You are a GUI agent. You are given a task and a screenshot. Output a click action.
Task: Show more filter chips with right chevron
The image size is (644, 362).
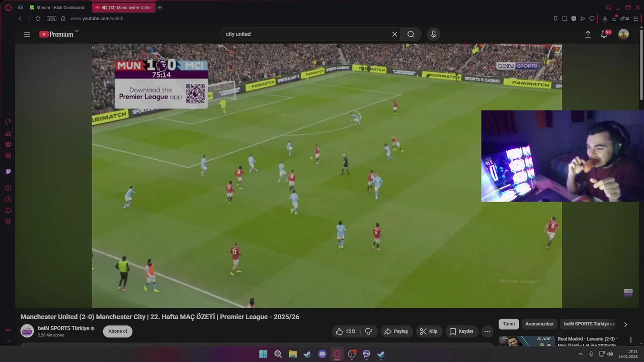point(625,324)
